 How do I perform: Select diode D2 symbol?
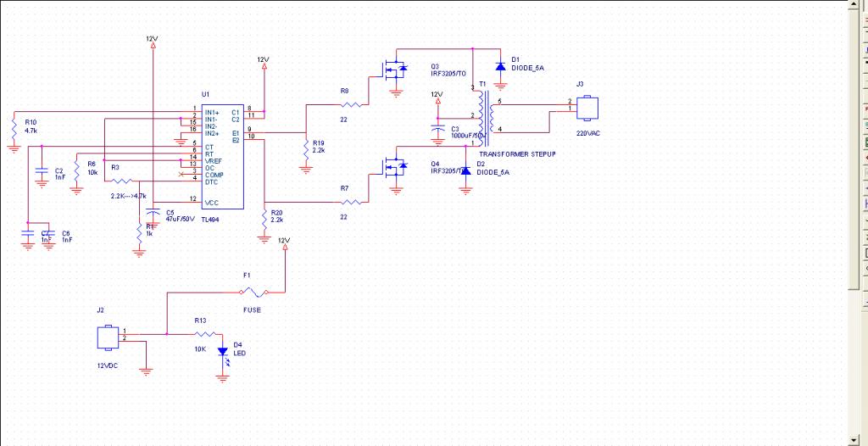point(466,171)
